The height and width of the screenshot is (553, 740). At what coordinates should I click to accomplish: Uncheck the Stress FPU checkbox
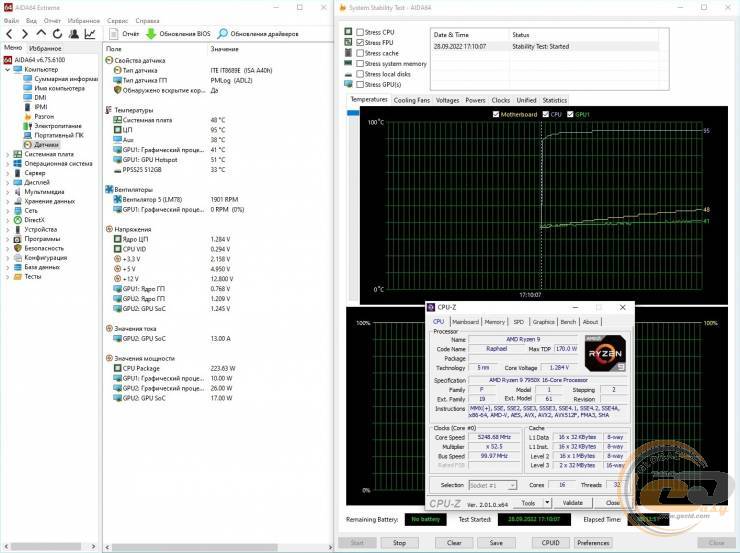pos(360,42)
